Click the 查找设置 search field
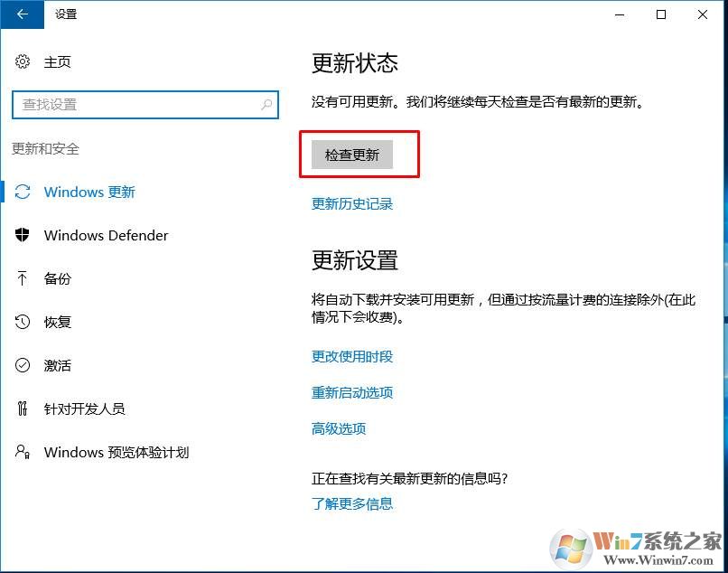This screenshot has width=728, height=573. tap(145, 105)
